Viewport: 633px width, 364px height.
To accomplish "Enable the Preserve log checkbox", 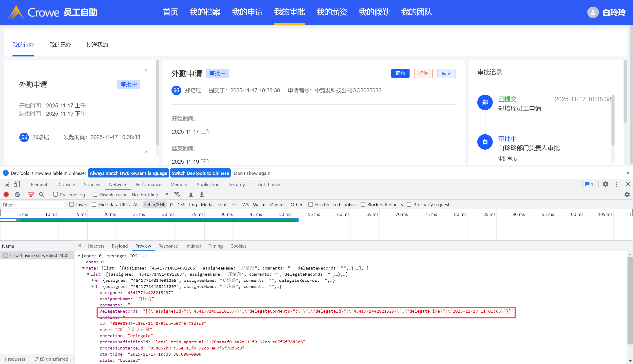I will click(x=56, y=194).
